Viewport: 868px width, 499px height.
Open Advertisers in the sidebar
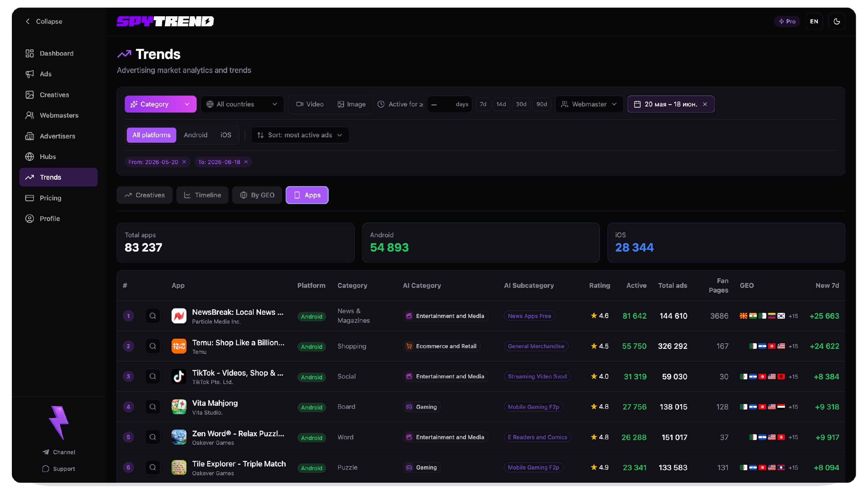tap(59, 136)
